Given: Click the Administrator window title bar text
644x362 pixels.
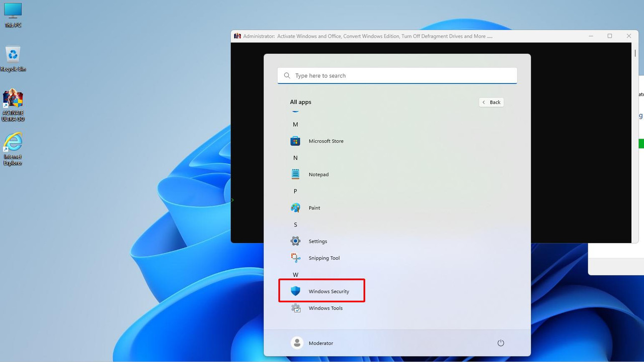Looking at the screenshot, I should (x=367, y=36).
